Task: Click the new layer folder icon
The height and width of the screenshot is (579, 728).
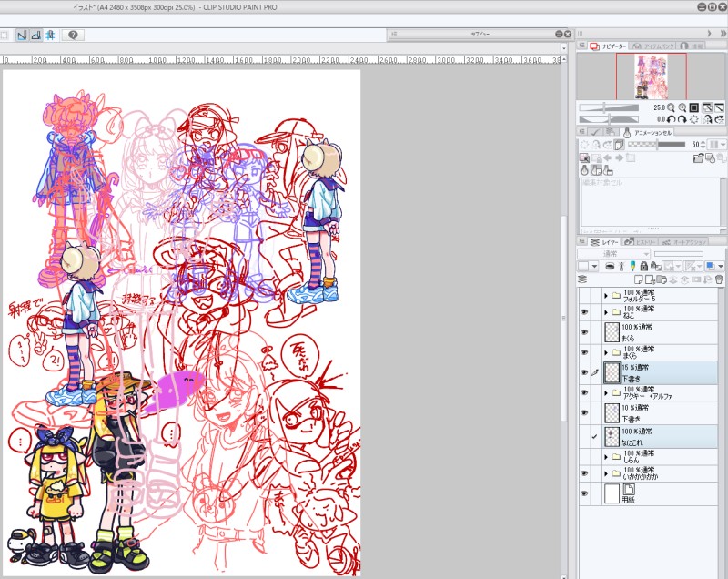Action: pos(662,279)
